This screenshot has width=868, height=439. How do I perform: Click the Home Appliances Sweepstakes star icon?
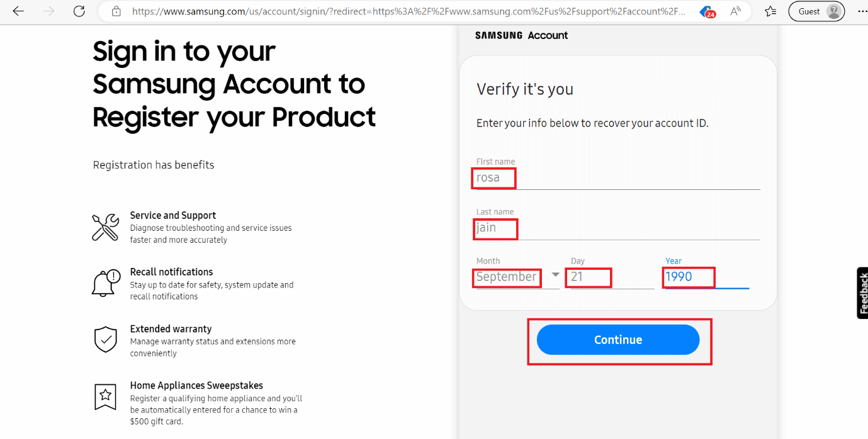coord(105,396)
